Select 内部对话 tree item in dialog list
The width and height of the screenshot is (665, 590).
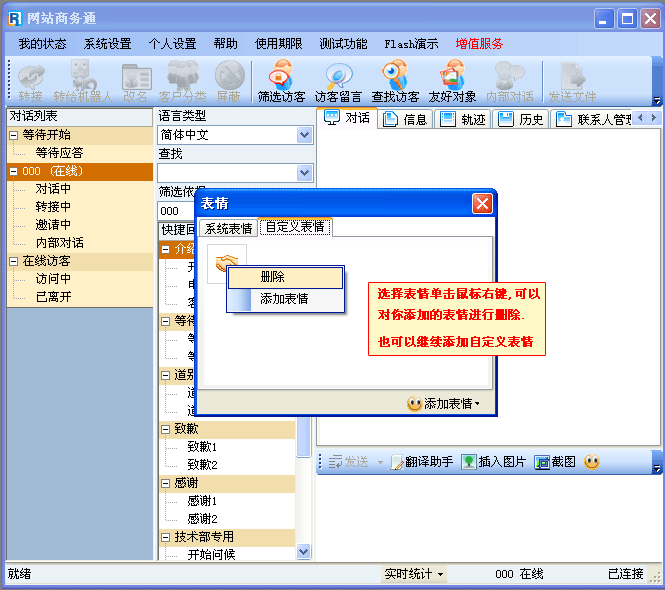coord(59,243)
